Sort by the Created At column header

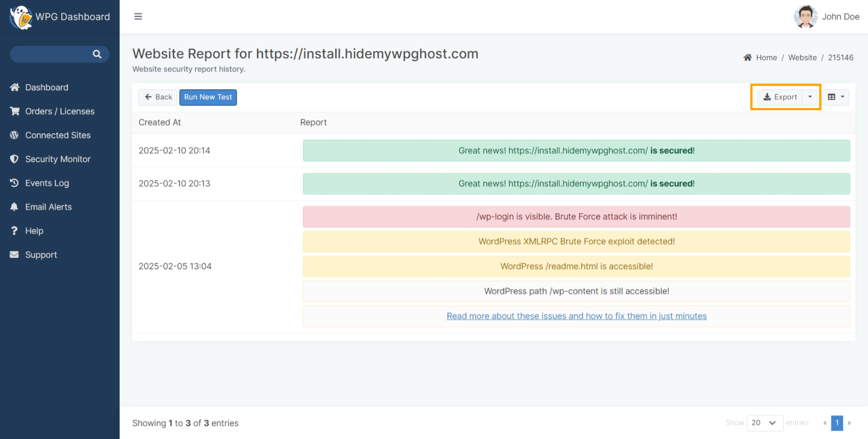160,122
